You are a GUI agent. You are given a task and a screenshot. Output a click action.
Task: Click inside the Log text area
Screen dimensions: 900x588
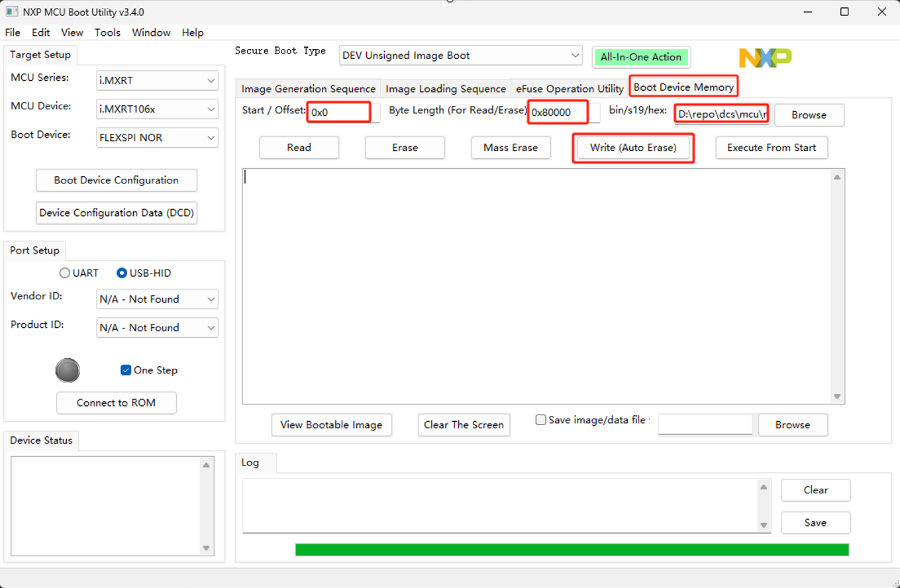click(x=500, y=506)
